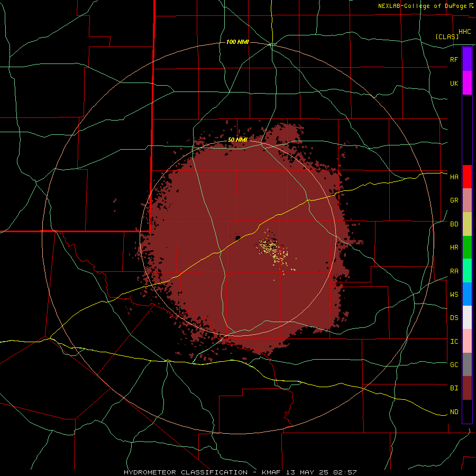Pick the mint green RA legend swatch
Image resolution: width=476 pixels, height=476 pixels.
(467, 271)
